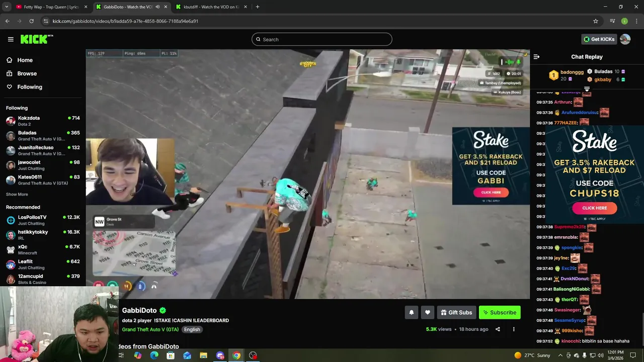Bookmark this page with star icon
The width and height of the screenshot is (644, 362).
[x=596, y=21]
